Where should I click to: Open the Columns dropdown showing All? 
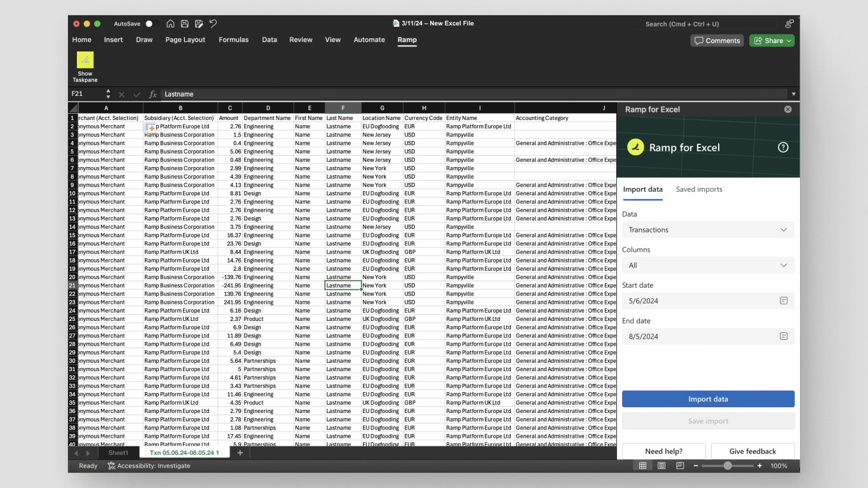[708, 266]
